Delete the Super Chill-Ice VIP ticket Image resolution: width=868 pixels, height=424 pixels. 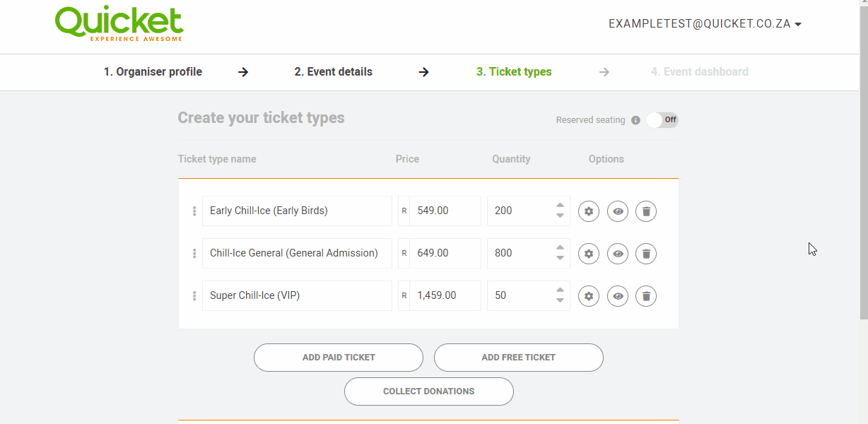click(646, 295)
